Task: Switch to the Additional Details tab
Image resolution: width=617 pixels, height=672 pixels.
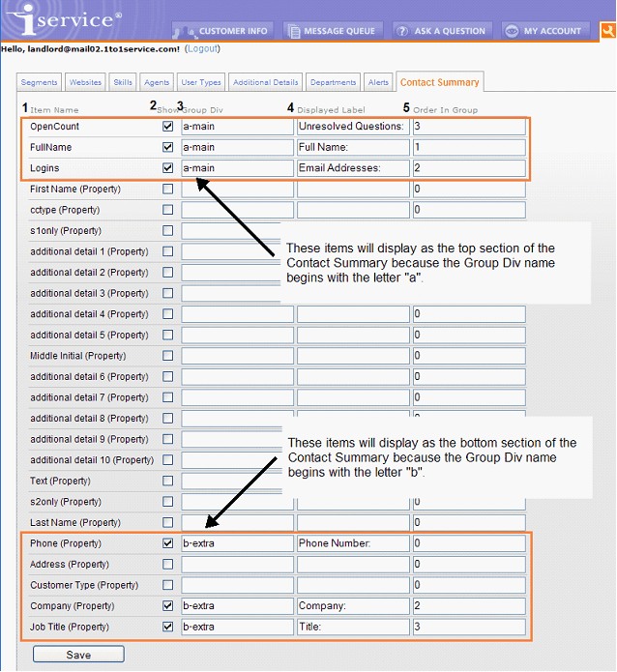Action: click(x=265, y=82)
